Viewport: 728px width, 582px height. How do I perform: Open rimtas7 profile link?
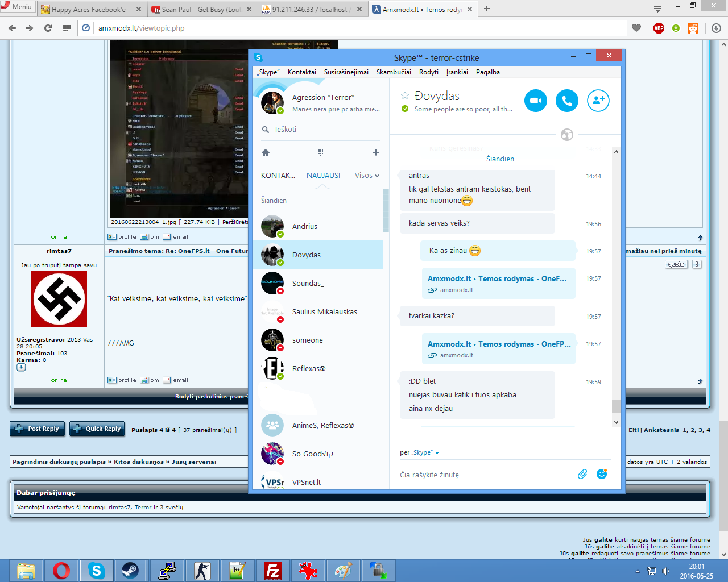pos(122,380)
